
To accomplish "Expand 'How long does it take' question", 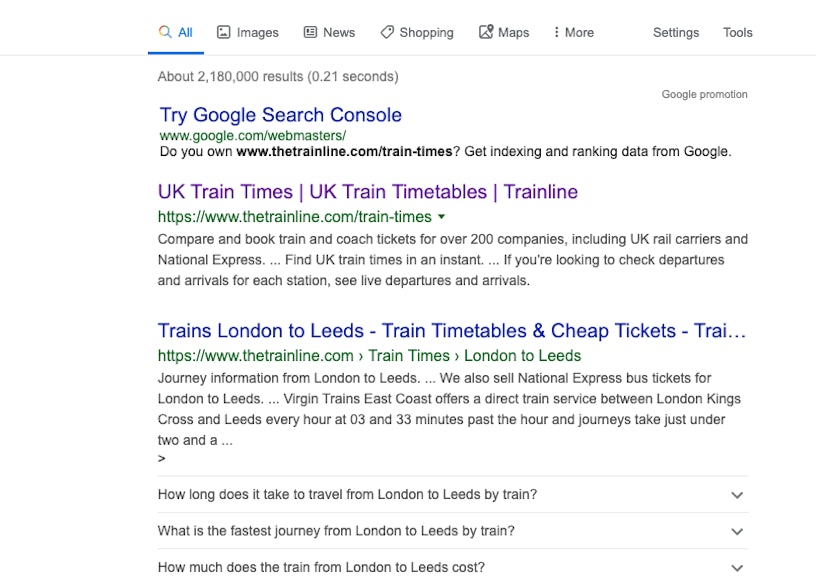I will point(737,495).
